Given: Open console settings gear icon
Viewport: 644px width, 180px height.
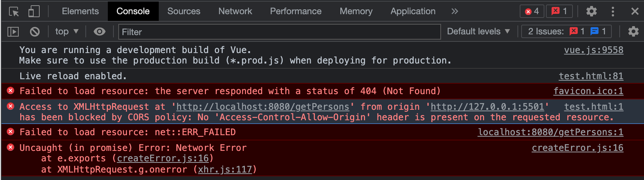Looking at the screenshot, I should click(x=633, y=32).
